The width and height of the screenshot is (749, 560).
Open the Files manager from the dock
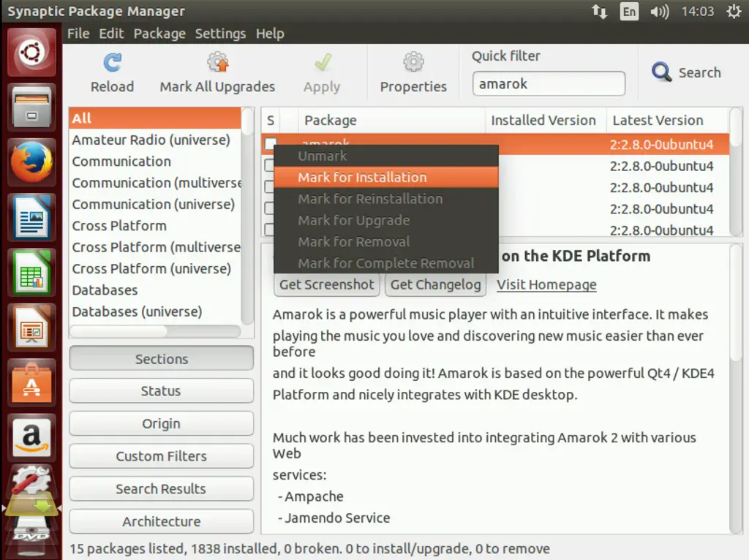pos(31,107)
